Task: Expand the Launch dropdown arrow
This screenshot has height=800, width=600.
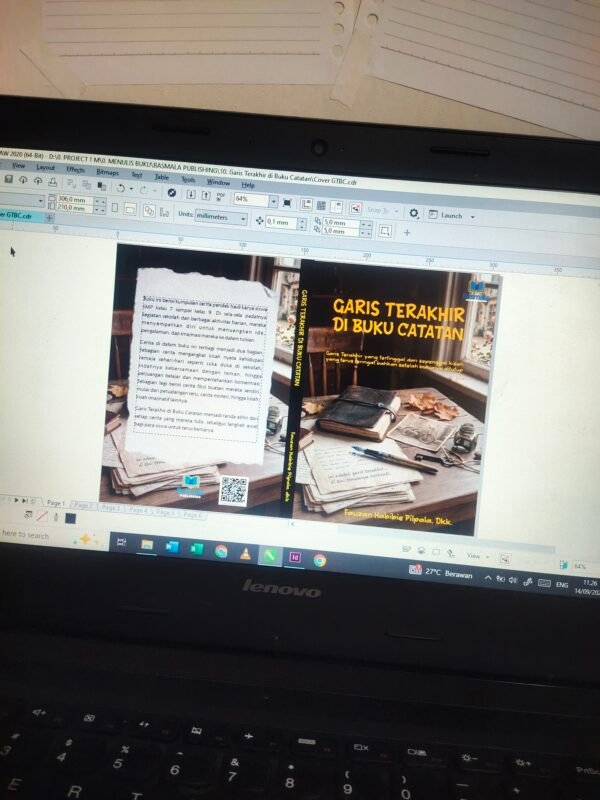Action: point(472,217)
